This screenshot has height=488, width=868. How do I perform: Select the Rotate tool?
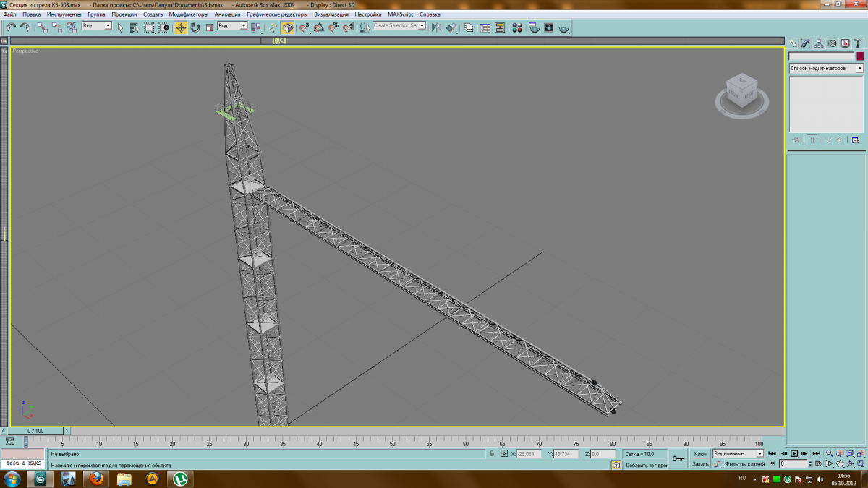click(x=195, y=27)
